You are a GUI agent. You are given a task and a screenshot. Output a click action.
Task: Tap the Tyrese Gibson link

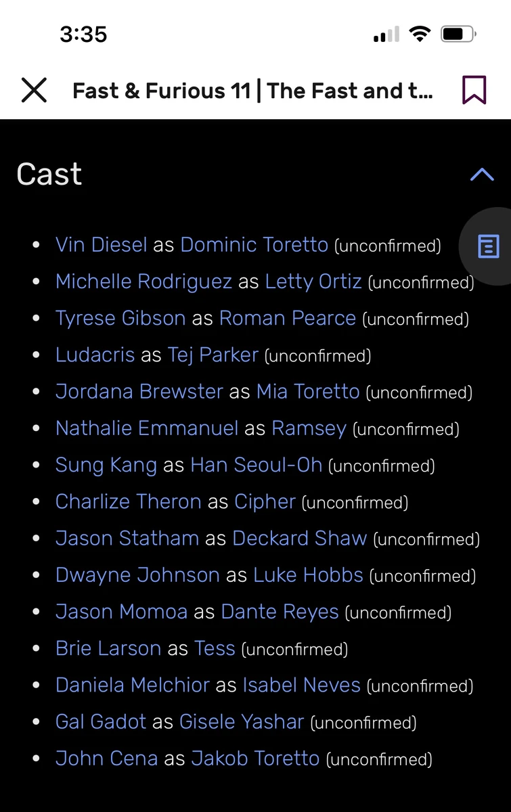click(x=120, y=317)
